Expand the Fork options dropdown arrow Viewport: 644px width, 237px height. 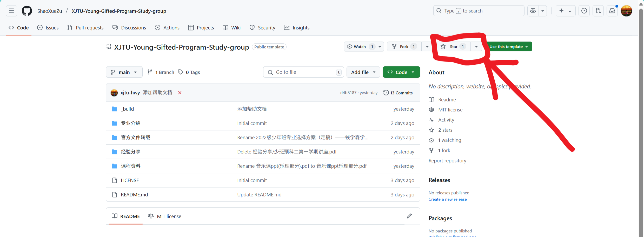pyautogui.click(x=427, y=46)
